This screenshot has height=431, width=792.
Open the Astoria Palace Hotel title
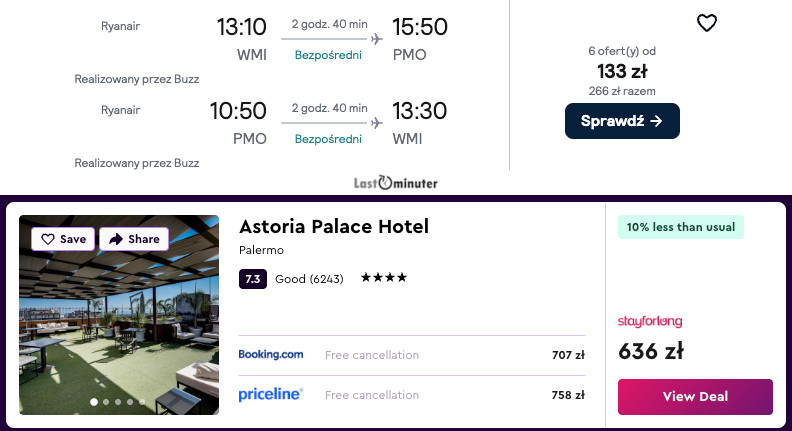pyautogui.click(x=334, y=227)
